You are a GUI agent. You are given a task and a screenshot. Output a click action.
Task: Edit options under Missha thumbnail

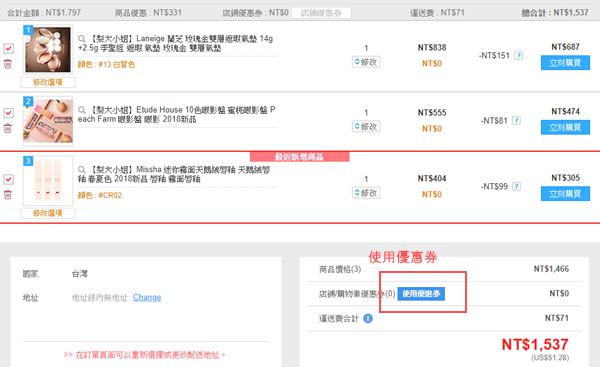(48, 213)
